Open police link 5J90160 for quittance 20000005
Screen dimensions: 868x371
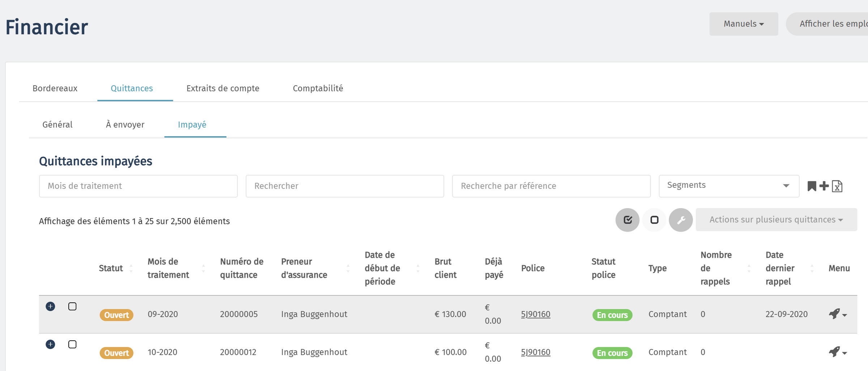[536, 314]
